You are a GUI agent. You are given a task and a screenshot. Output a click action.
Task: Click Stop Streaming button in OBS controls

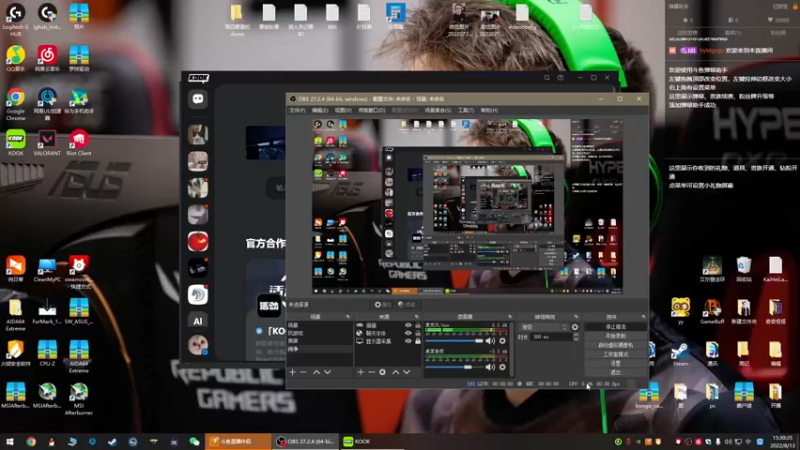point(616,327)
